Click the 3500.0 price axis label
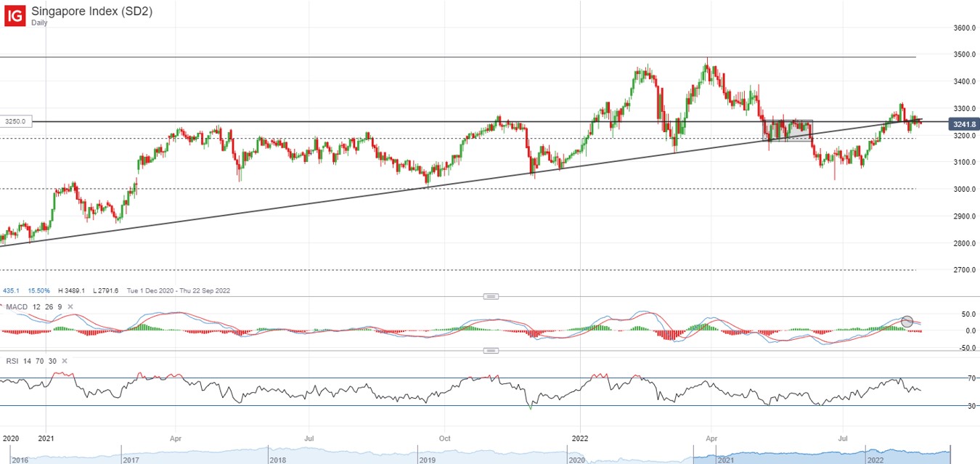Viewport: 980px width, 464px height. pos(963,55)
